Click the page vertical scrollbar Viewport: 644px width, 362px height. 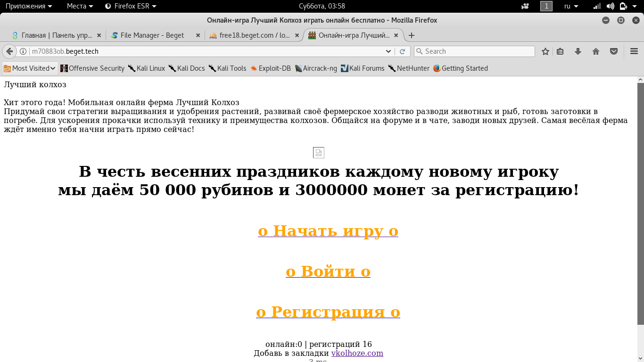point(640,203)
